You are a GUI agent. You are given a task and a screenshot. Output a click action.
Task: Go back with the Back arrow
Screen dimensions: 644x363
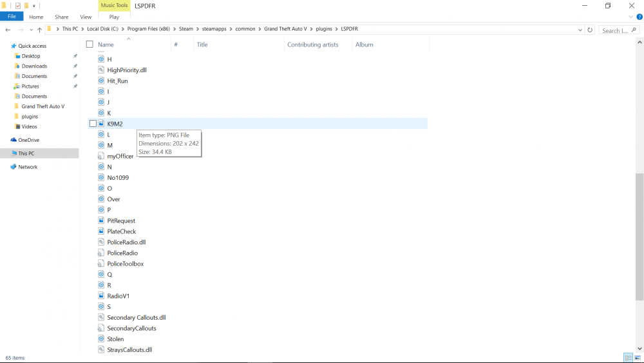pyautogui.click(x=8, y=30)
